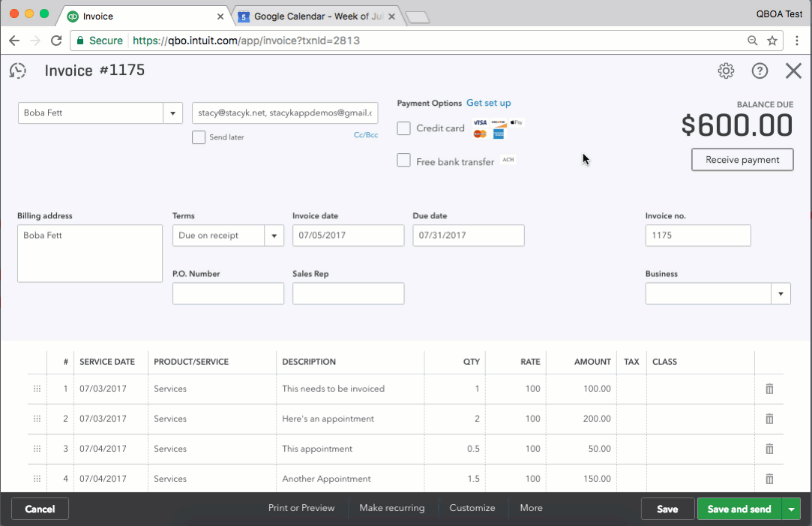
Task: Delete line 3 with its trash icon
Action: 769,449
